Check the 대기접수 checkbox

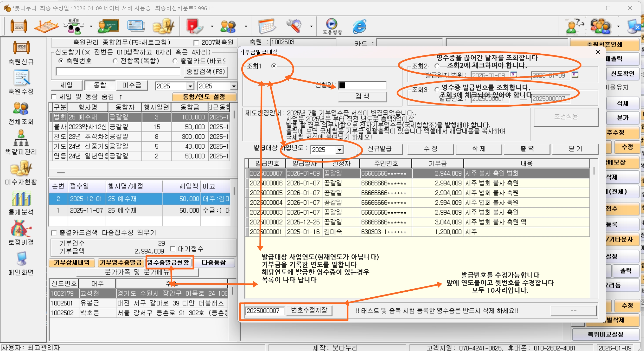pos(172,249)
